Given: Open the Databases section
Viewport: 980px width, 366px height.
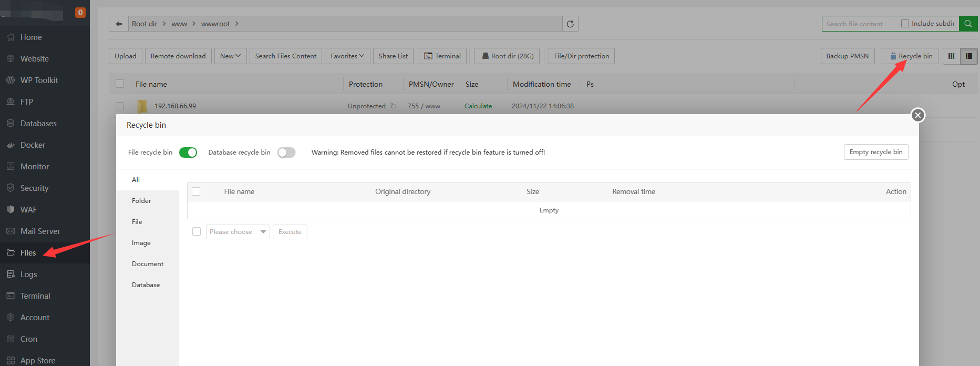Looking at the screenshot, I should (x=38, y=124).
